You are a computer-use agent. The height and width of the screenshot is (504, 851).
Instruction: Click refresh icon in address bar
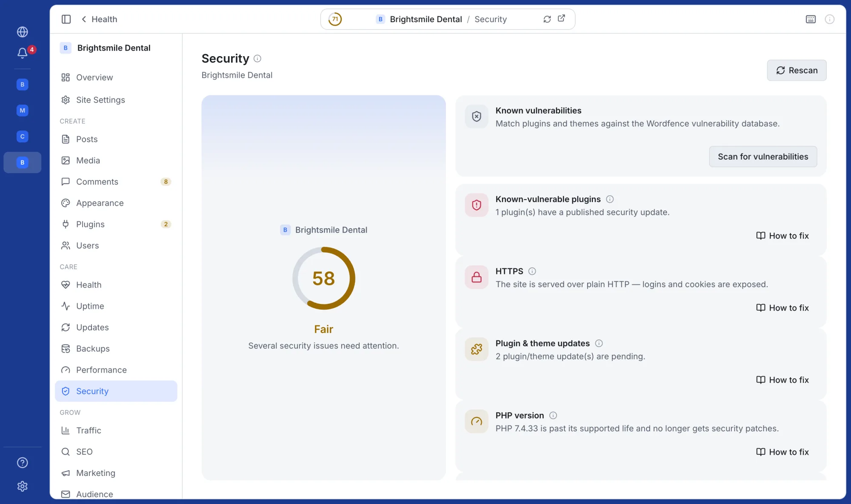coord(547,19)
